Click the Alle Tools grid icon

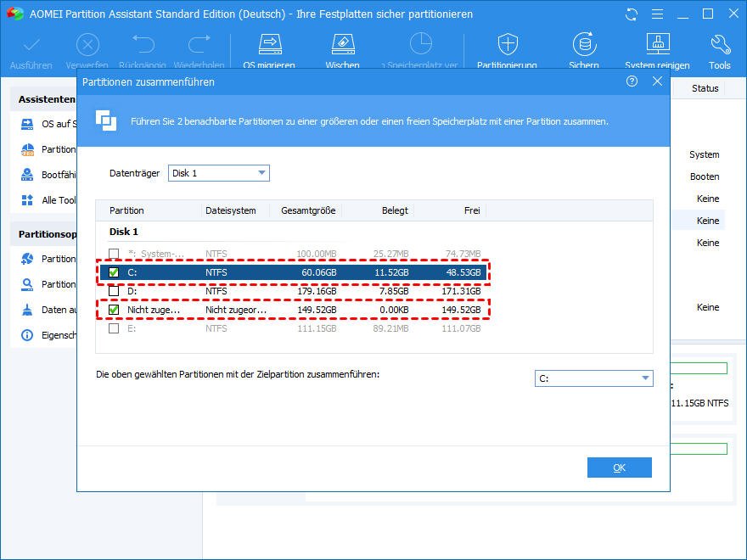coord(27,200)
